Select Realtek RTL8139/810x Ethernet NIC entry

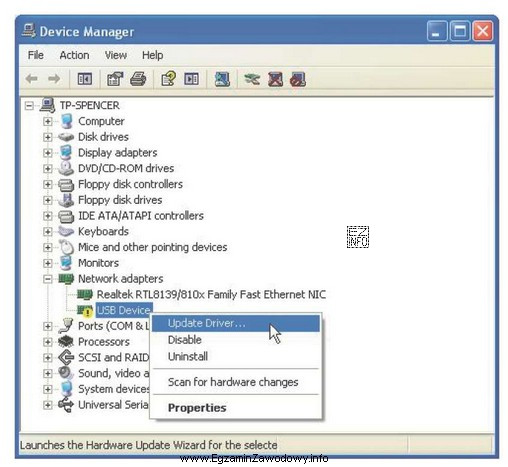(x=211, y=294)
